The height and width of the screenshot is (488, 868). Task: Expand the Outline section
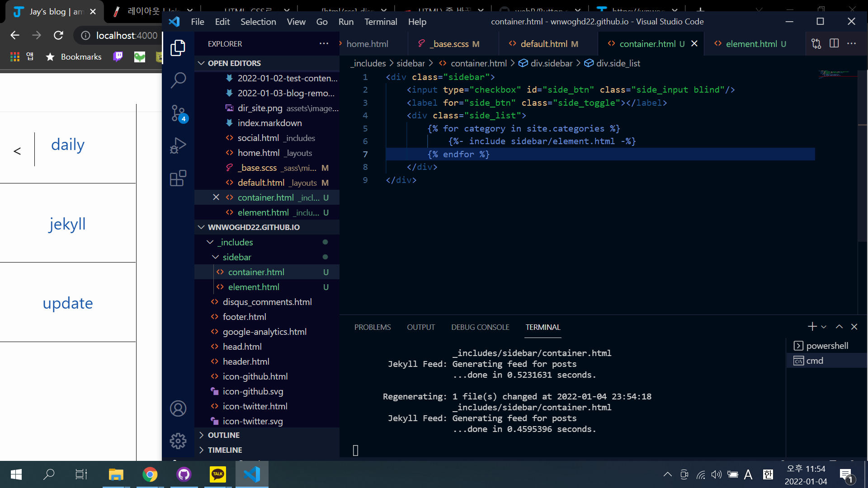tap(267, 435)
